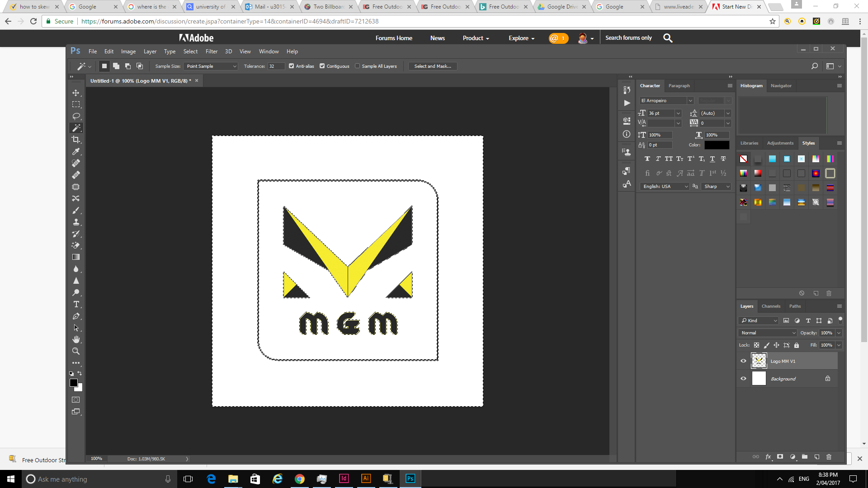Reload the browser page
This screenshot has width=868, height=488.
[33, 21]
